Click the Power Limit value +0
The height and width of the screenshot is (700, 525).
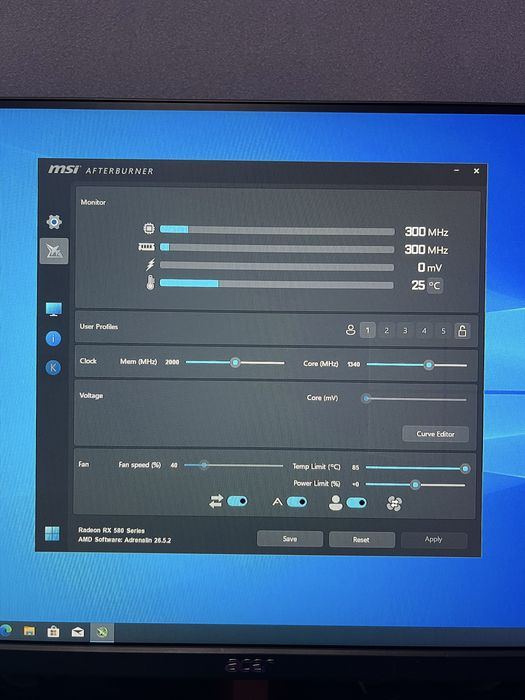pyautogui.click(x=355, y=484)
